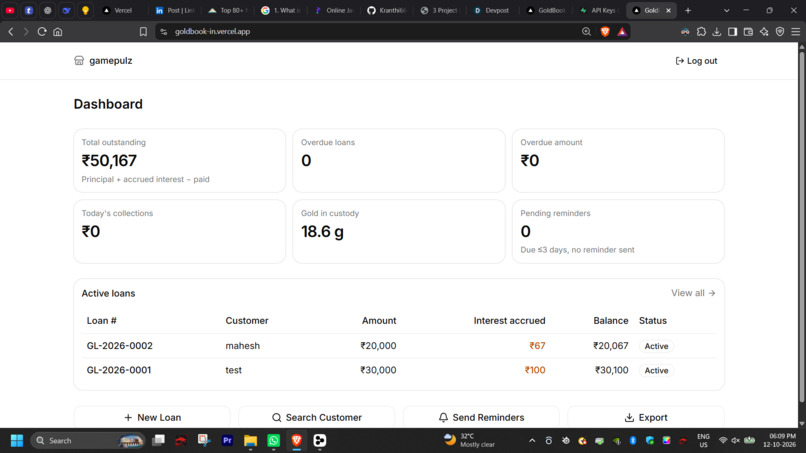Open the pinned YouTube tab
This screenshot has width=806, height=453.
point(10,10)
